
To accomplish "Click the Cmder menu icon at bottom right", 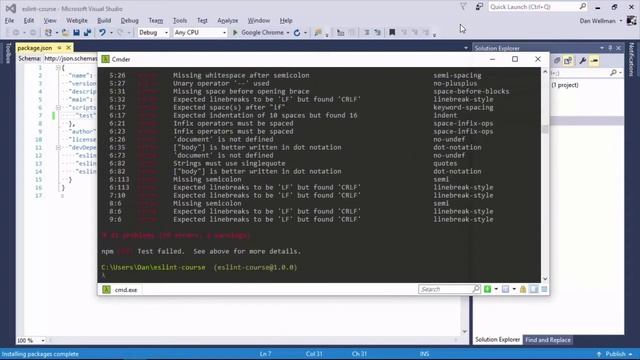I will tap(544, 289).
